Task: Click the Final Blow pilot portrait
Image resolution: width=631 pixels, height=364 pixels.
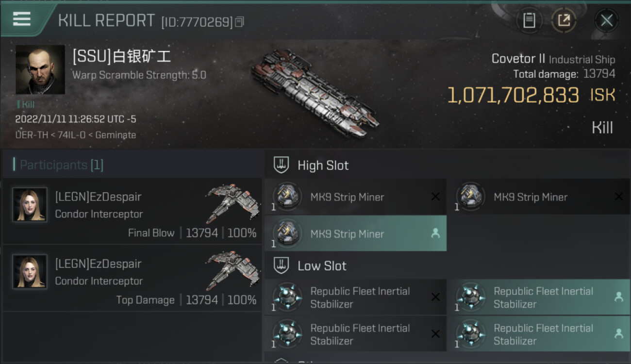Action: [x=30, y=205]
